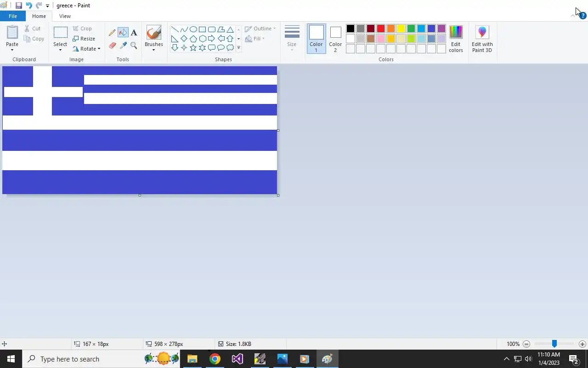Choose the Right arrow shape
The image size is (588, 368).
click(x=211, y=39)
